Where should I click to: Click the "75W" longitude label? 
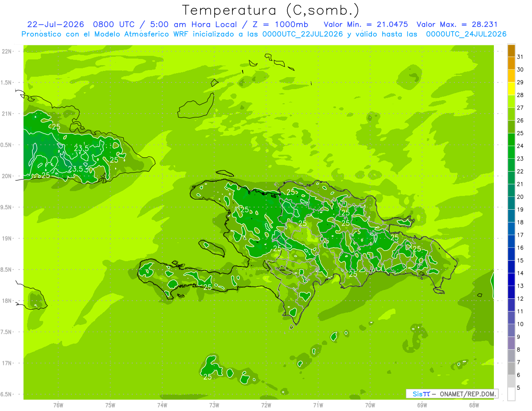[x=110, y=405]
